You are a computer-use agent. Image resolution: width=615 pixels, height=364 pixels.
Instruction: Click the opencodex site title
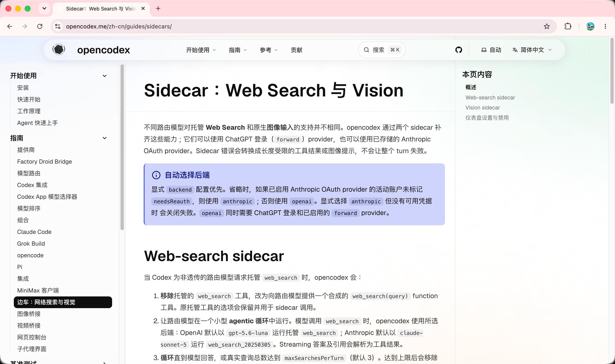pos(104,50)
